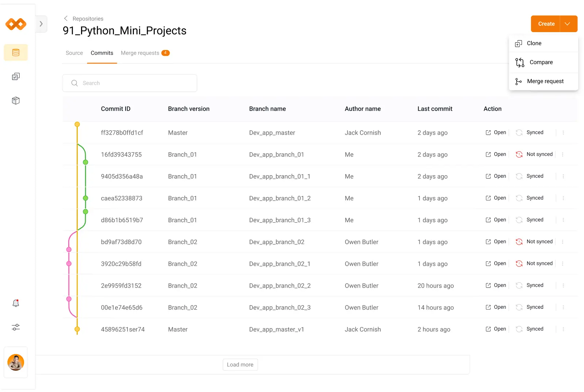
Task: Open more options for caea52338873 row
Action: 563,198
